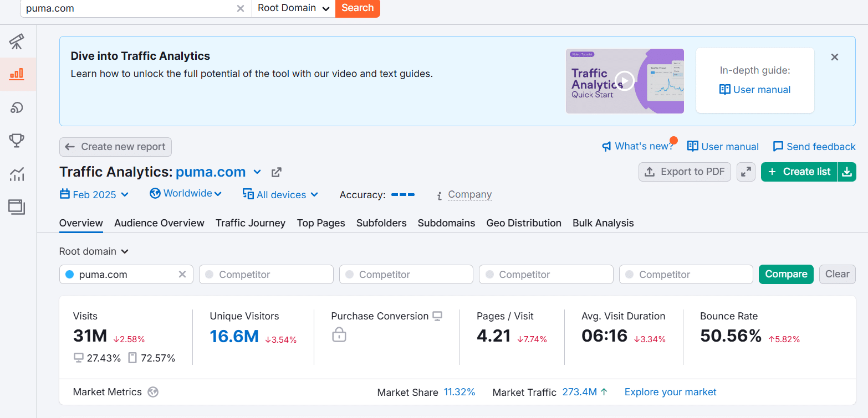Screen dimensions: 868x418
Task: Click the Unique Visitors 16.6M value
Action: [x=234, y=336]
